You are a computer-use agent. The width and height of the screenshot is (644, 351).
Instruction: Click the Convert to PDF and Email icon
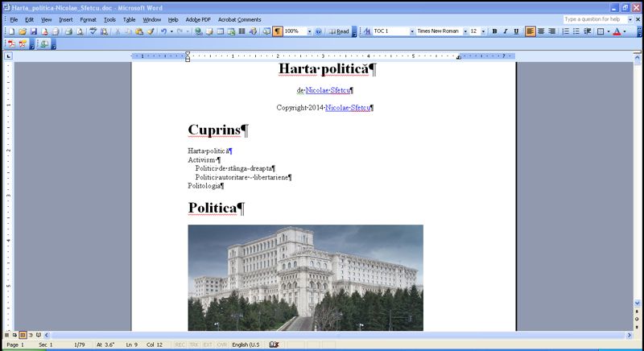pyautogui.click(x=23, y=44)
